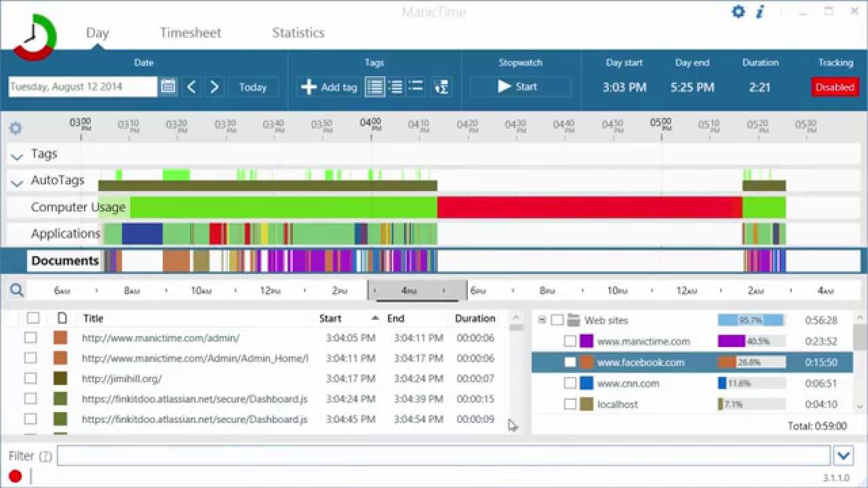This screenshot has width=868, height=488.
Task: Click the web sites panel scrollbar thumb
Action: (x=859, y=338)
